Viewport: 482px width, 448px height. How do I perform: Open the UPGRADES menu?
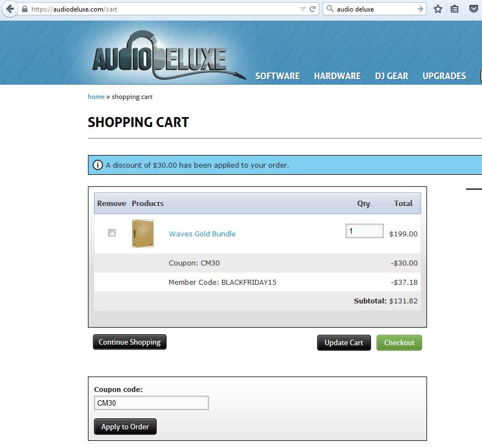tap(444, 76)
